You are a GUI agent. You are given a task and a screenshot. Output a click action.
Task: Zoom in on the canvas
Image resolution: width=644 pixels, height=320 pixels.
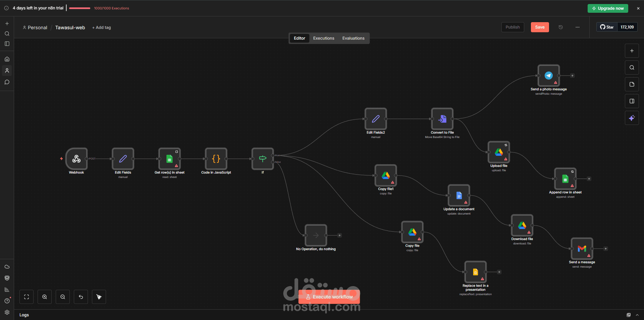(45, 297)
